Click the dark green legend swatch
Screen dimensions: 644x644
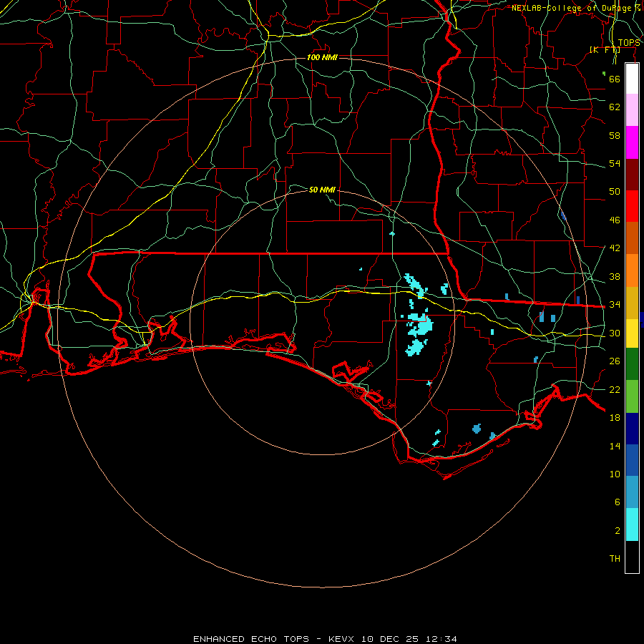pos(632,364)
